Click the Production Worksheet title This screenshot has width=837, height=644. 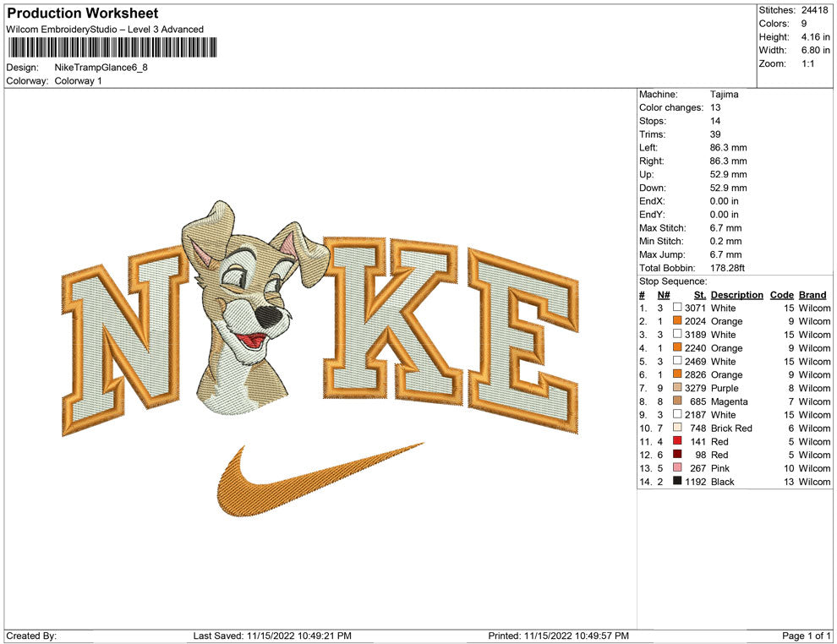pyautogui.click(x=83, y=14)
